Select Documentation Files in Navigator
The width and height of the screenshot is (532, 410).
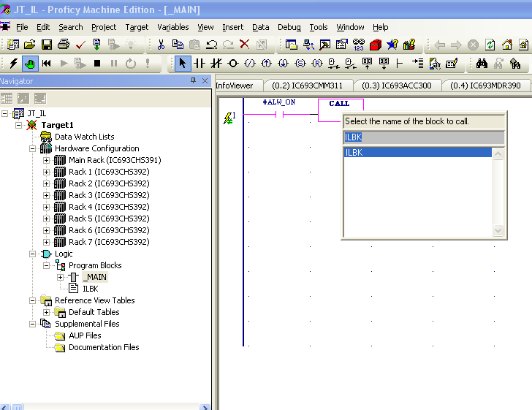pos(104,347)
